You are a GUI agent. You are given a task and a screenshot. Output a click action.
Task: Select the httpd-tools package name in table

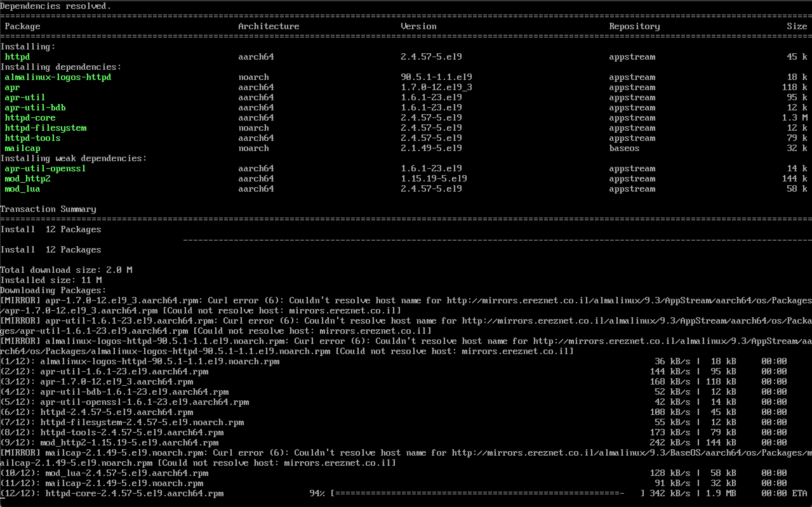click(x=32, y=138)
